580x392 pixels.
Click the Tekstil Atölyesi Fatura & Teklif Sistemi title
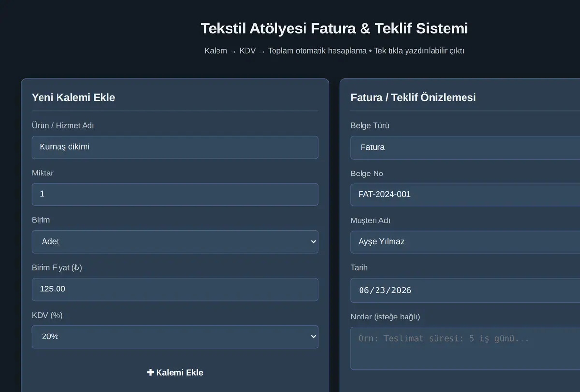coord(334,29)
